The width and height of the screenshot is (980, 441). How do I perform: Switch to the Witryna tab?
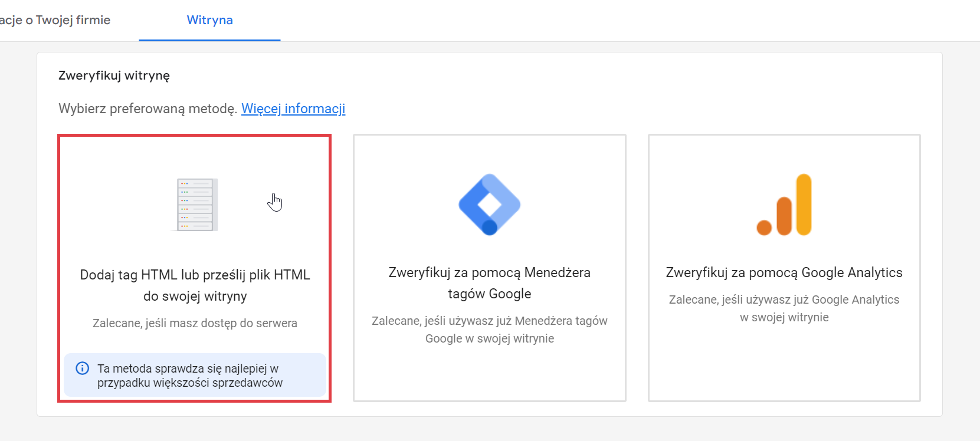209,20
